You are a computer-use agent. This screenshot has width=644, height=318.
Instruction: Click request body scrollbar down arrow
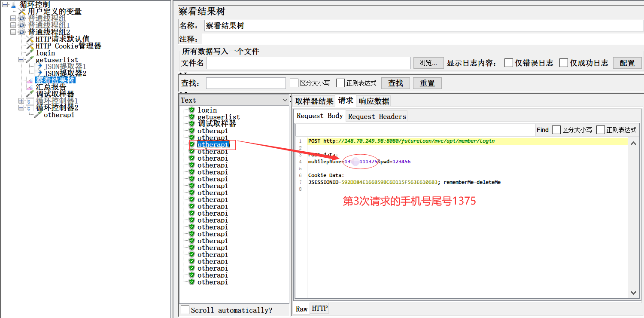[x=634, y=293]
